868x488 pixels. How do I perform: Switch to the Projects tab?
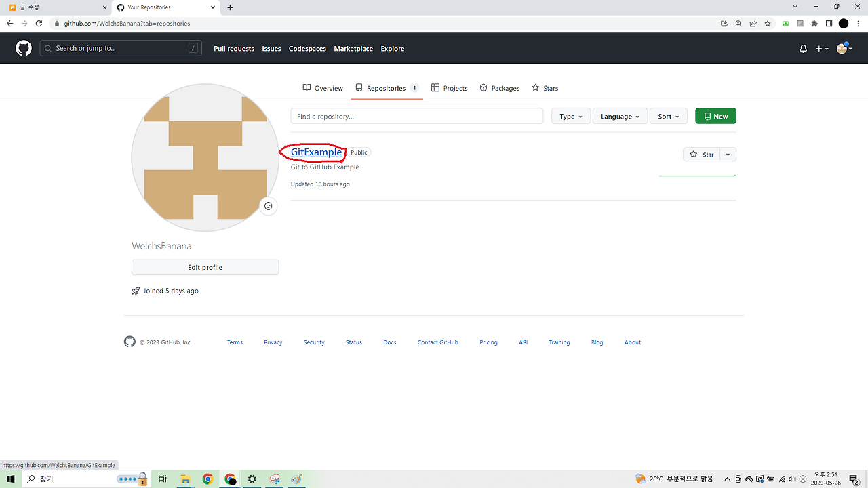[x=450, y=88]
